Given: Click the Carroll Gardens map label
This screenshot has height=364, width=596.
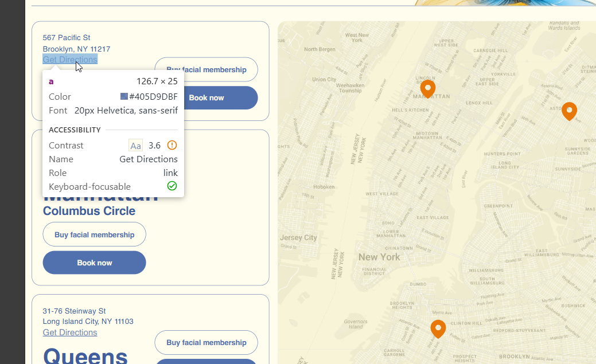Looking at the screenshot, I should click(x=394, y=353).
